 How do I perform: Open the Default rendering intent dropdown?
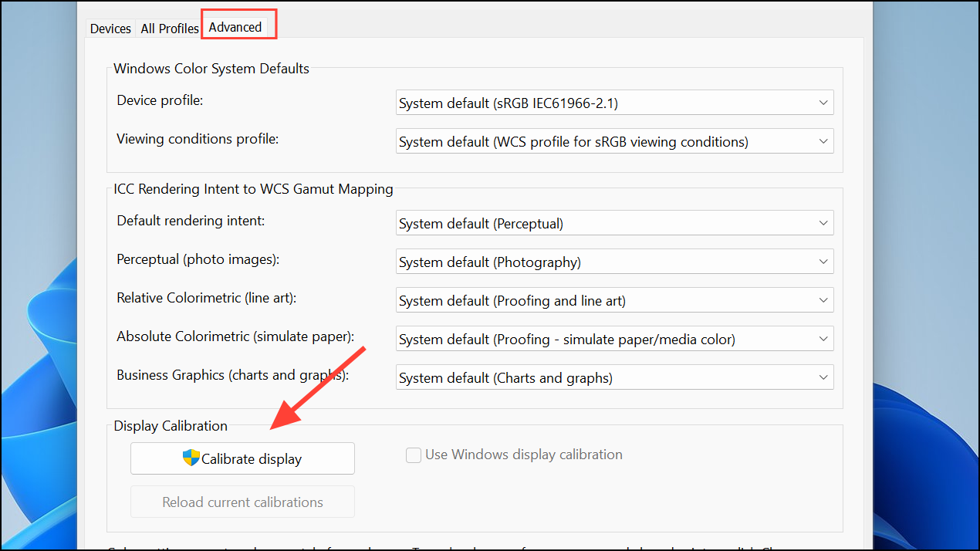[x=615, y=223]
